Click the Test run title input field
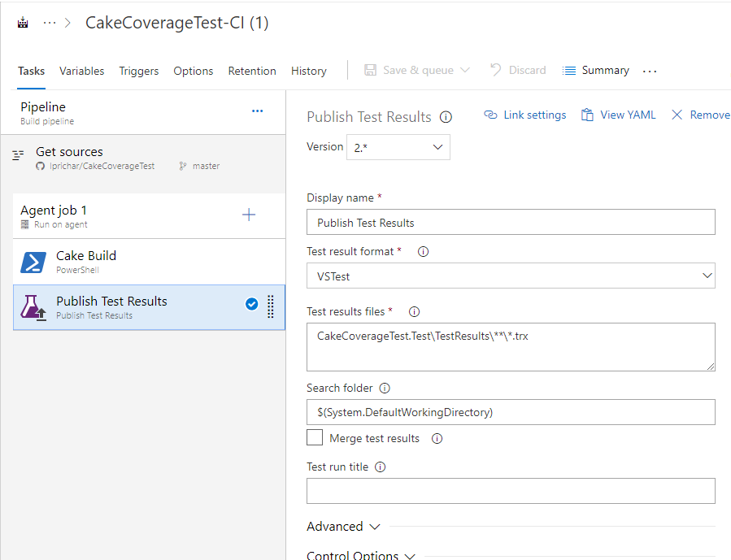Image resolution: width=731 pixels, height=560 pixels. click(x=511, y=491)
